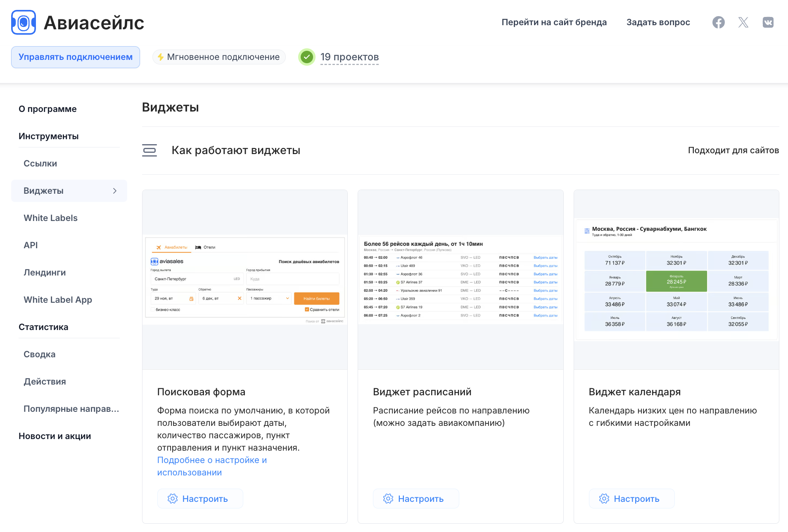The image size is (788, 532).
Task: Click the green connected checkmark icon
Action: [307, 57]
